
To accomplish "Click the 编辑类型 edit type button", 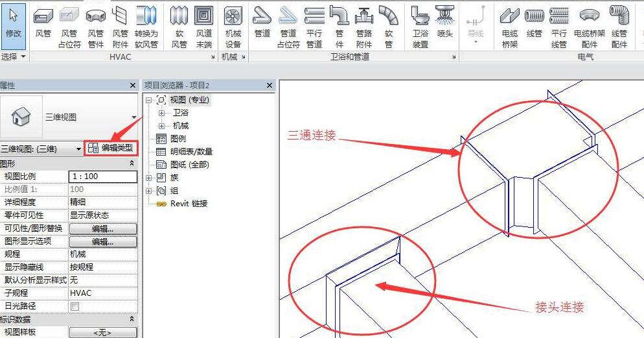I will click(x=111, y=148).
